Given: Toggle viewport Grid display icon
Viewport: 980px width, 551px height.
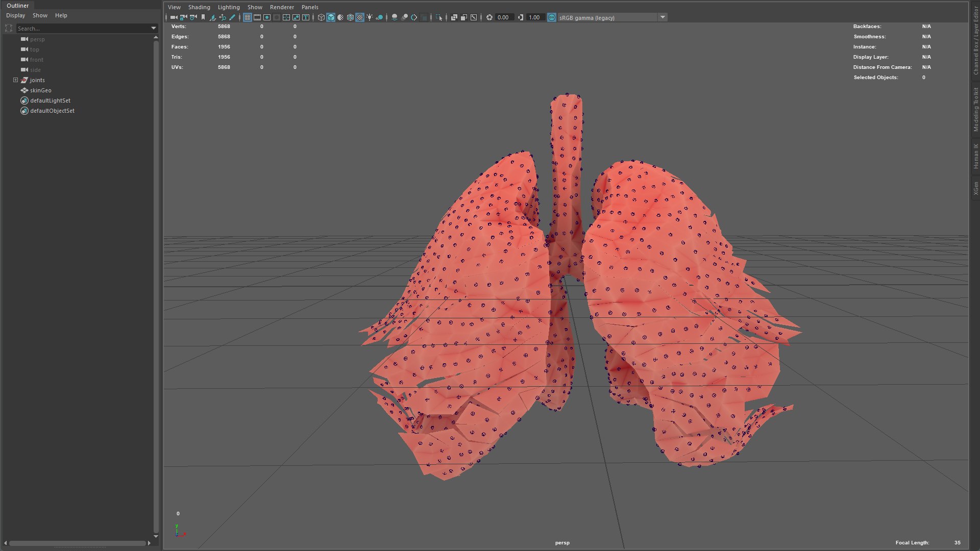Looking at the screenshot, I should (248, 17).
